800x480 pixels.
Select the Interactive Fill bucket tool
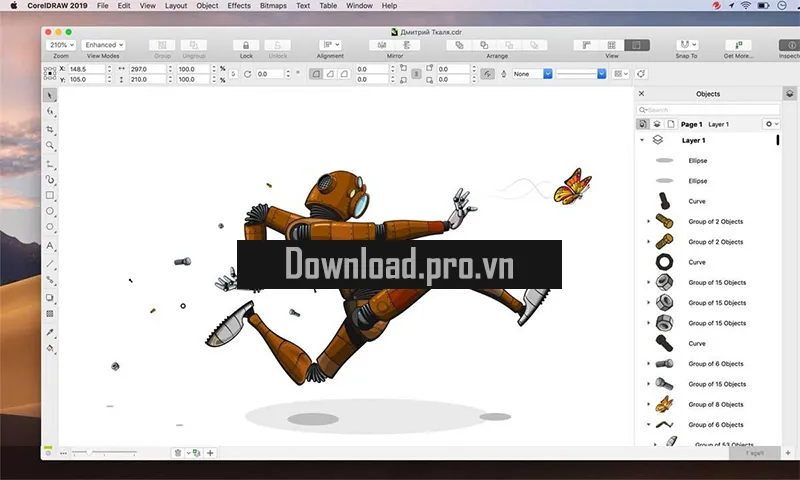point(49,348)
